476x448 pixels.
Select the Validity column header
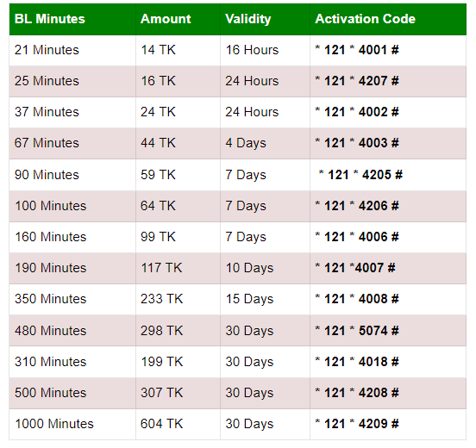(x=265, y=19)
